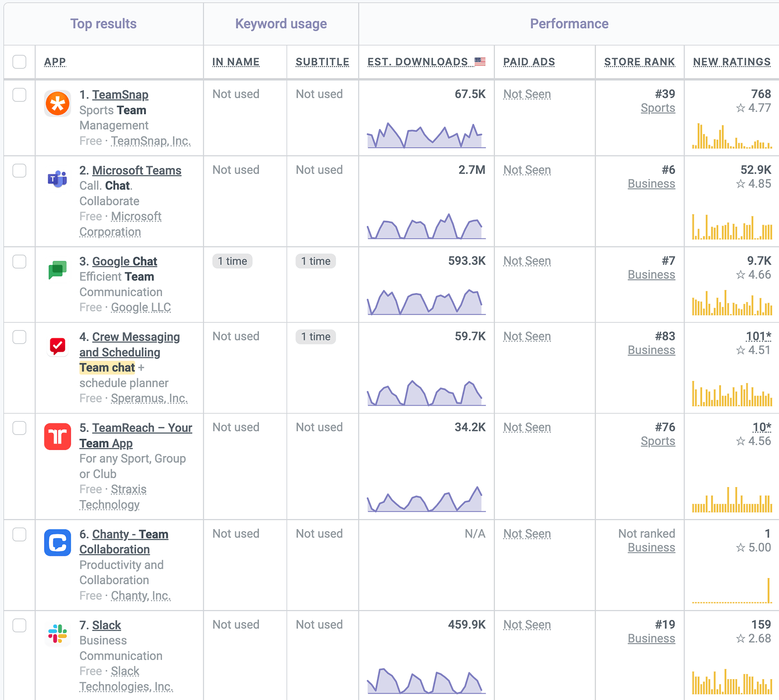This screenshot has width=779, height=700.
Task: Select the Google Chat app icon
Action: [57, 270]
